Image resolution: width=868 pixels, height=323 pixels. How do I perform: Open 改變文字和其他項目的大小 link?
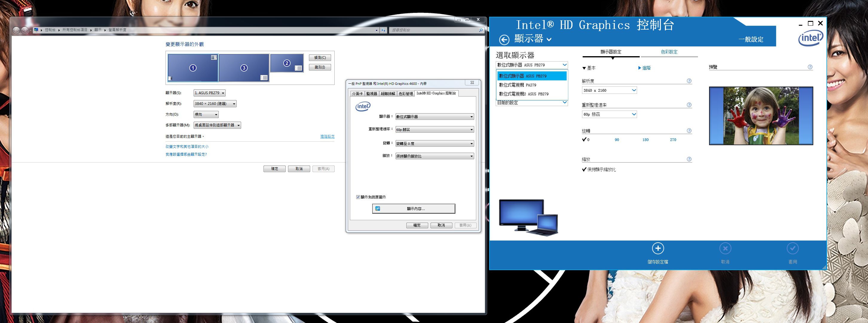point(187,146)
